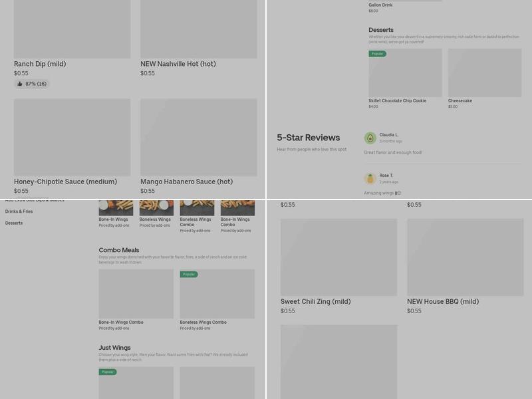Open the Skillet Chocolate Chip Cookie image
This screenshot has width=532, height=399.
click(405, 72)
